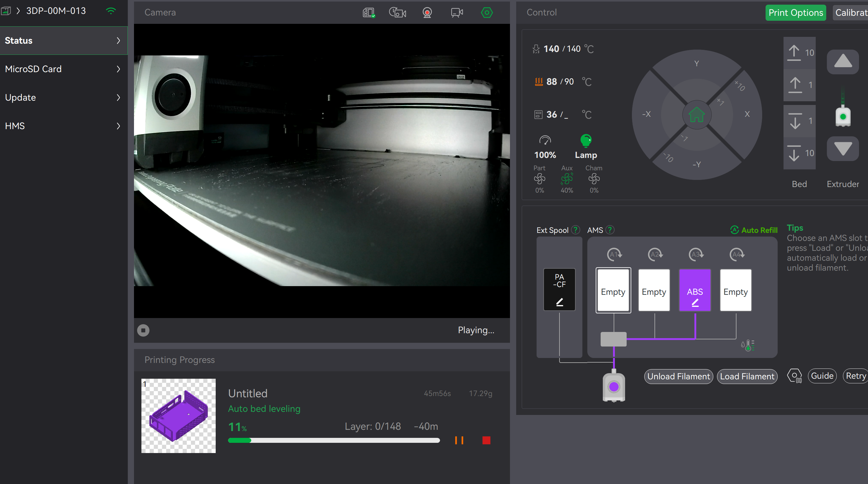Image resolution: width=868 pixels, height=484 pixels.
Task: Toggle the Part cooling fan
Action: (x=539, y=179)
